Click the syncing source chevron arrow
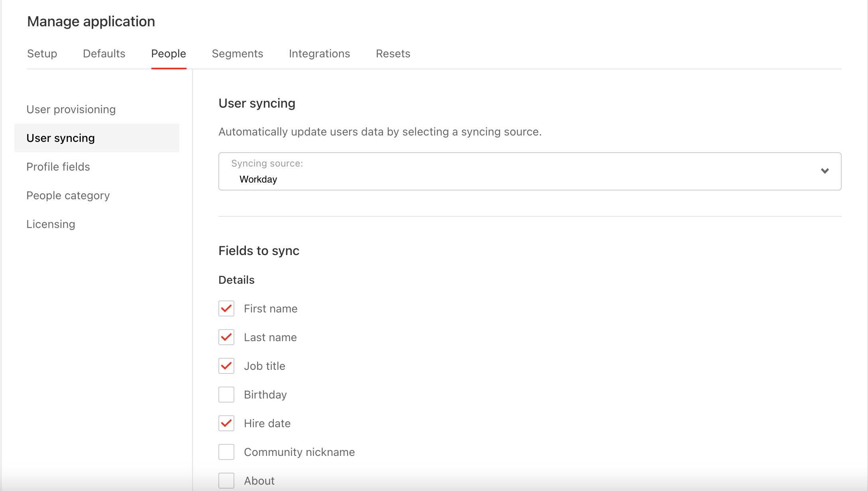 (825, 171)
